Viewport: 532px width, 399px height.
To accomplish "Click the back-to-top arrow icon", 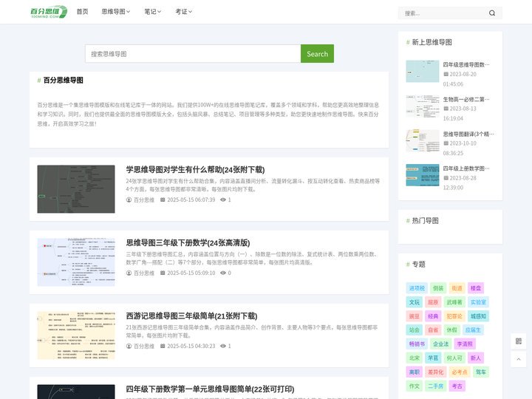I will (x=519, y=359).
